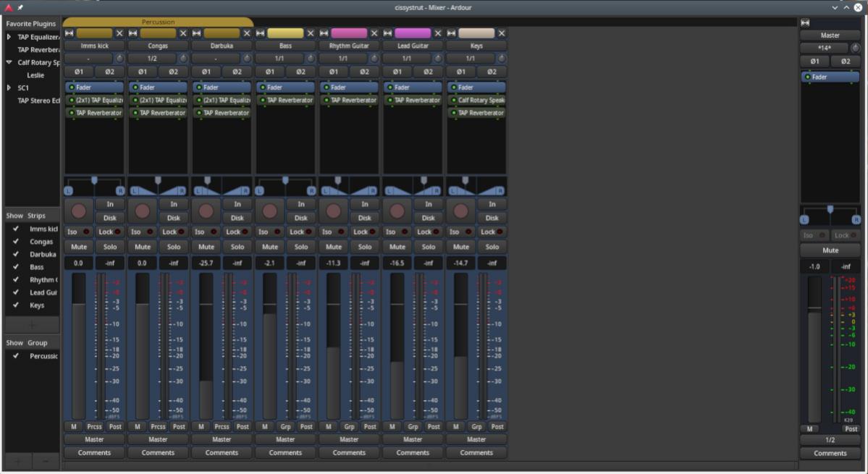Invert phase Ø1 on the Darbuka strip
Image resolution: width=868 pixels, height=474 pixels.
pos(206,72)
